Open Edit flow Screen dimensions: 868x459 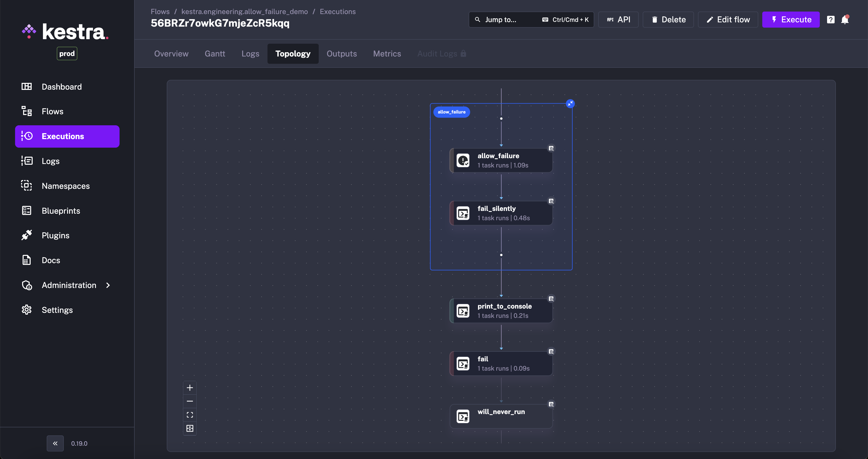pos(728,19)
